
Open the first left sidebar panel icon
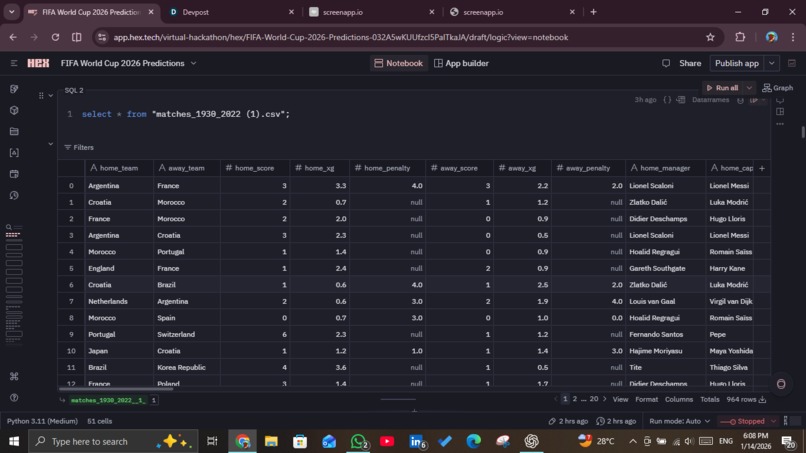(14, 89)
